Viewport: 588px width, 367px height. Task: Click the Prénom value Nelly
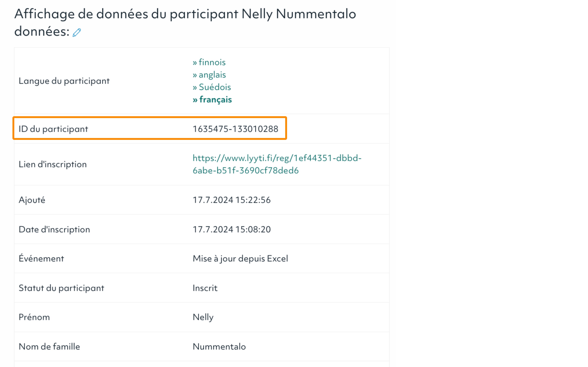click(203, 317)
